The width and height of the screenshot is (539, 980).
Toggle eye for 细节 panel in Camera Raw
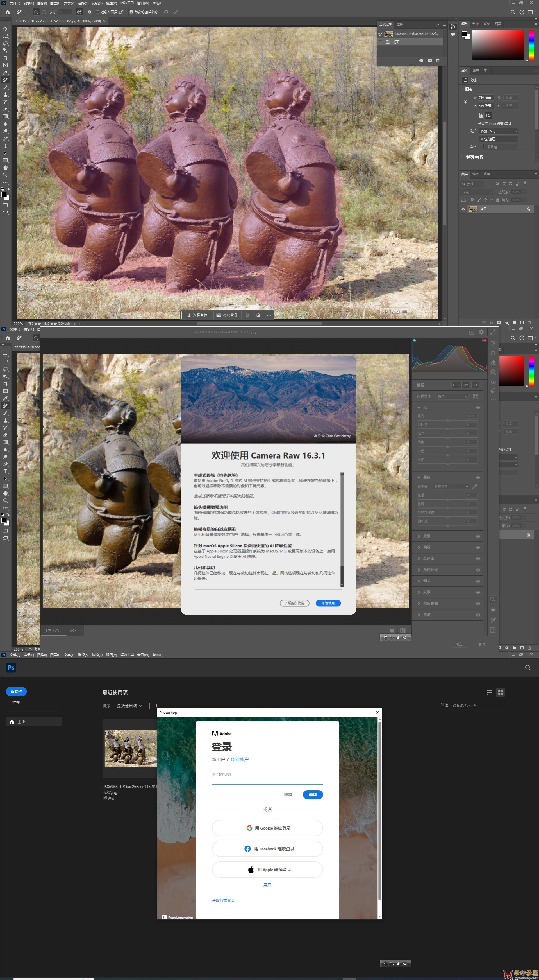(x=478, y=581)
